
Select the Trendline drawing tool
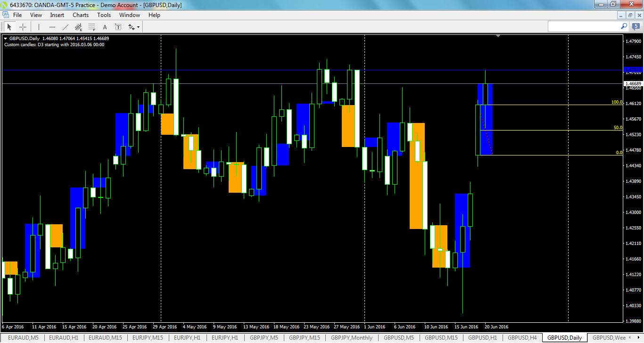click(65, 26)
